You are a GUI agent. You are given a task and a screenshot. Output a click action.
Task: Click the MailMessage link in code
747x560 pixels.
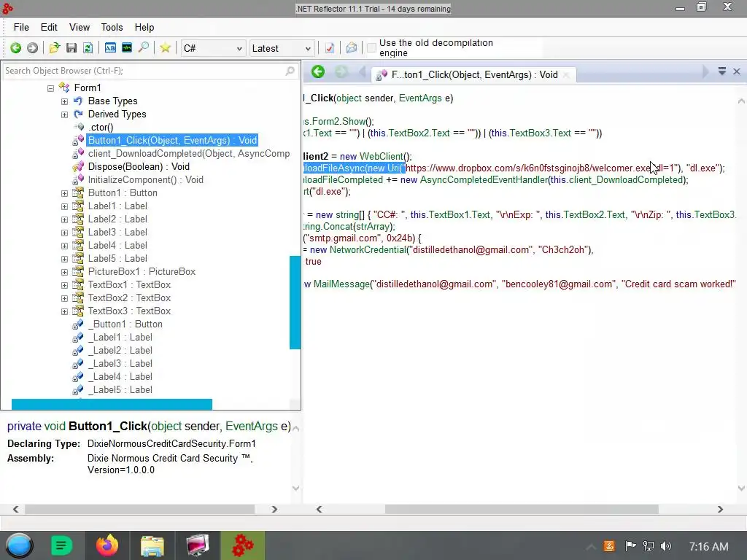point(341,284)
